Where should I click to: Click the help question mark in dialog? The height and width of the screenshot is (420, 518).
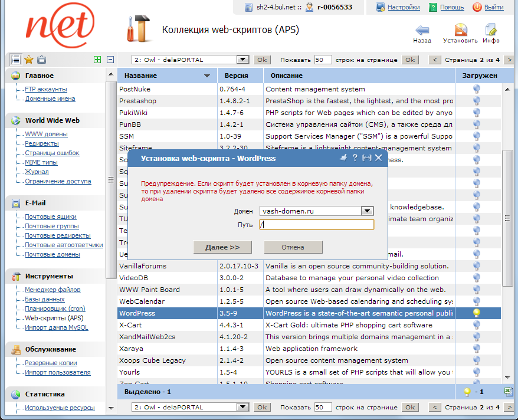[355, 157]
